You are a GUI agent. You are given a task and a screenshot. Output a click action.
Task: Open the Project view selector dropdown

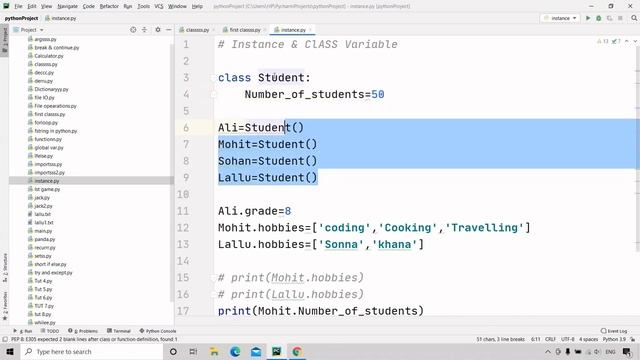[x=28, y=30]
